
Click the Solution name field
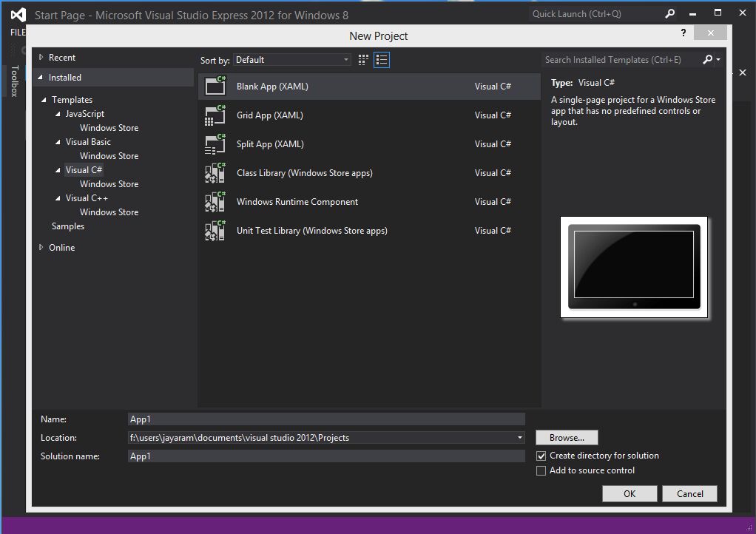(326, 456)
